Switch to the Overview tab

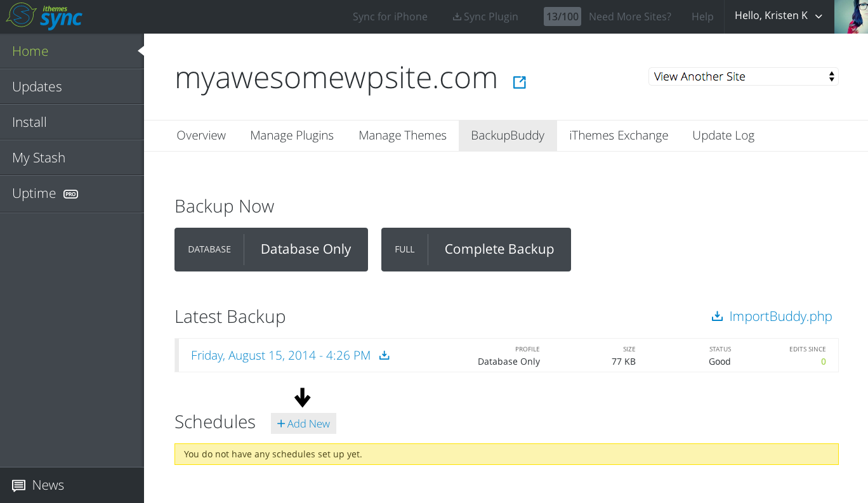tap(201, 135)
